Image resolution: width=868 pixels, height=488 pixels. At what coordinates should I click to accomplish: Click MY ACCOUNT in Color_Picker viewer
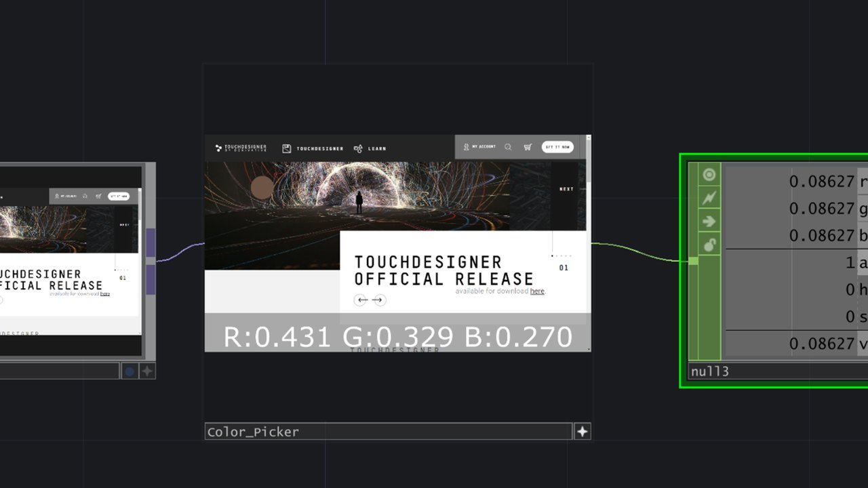click(x=479, y=146)
